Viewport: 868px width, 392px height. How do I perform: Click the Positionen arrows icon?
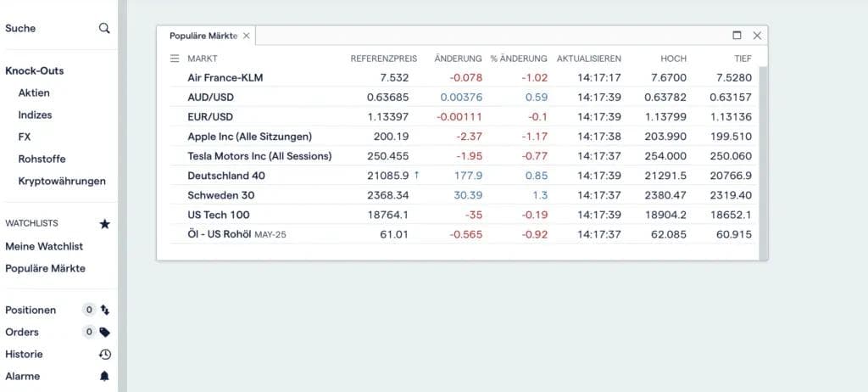105,311
